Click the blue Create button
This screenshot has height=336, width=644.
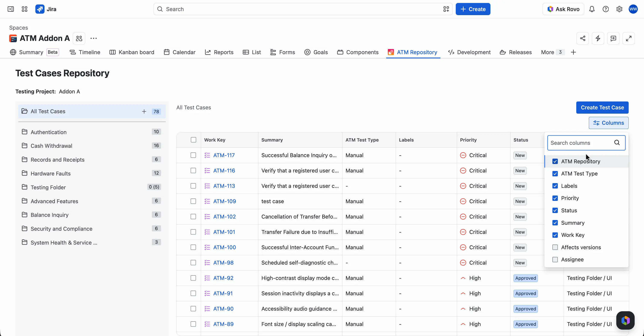[473, 9]
